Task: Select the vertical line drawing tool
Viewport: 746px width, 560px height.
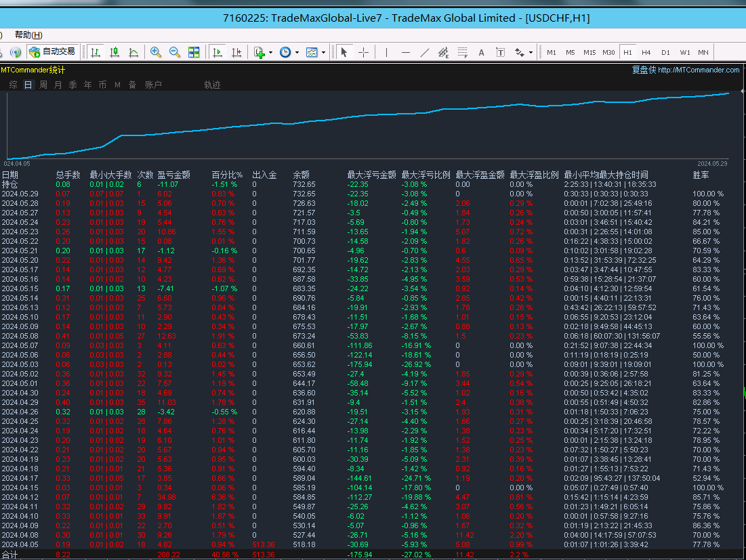Action: (x=387, y=52)
